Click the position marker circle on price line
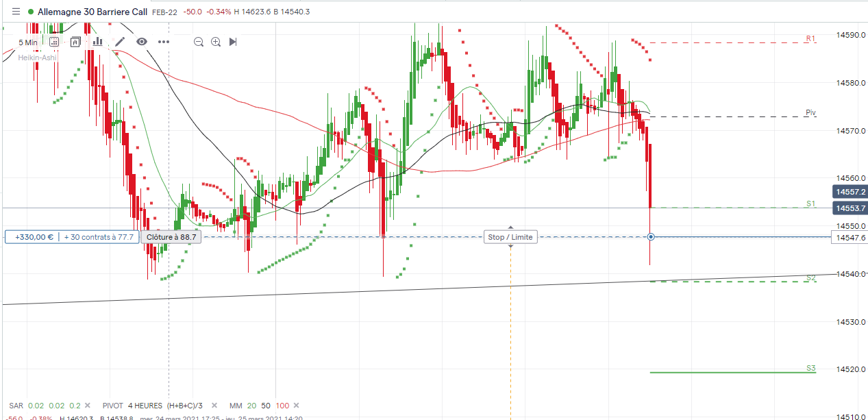This screenshot has height=420, width=868. click(x=651, y=237)
